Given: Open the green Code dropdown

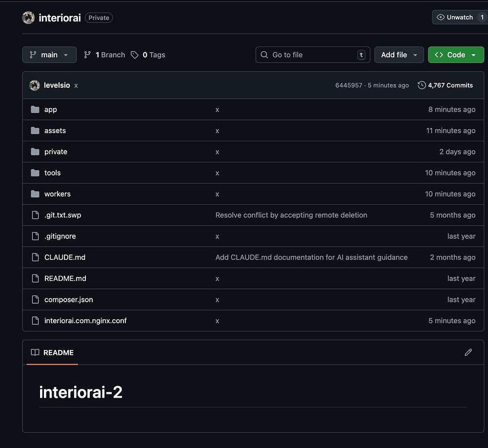Looking at the screenshot, I should coord(456,55).
